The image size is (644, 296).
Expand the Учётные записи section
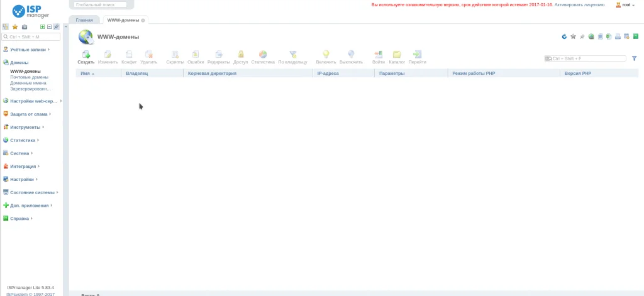26,50
